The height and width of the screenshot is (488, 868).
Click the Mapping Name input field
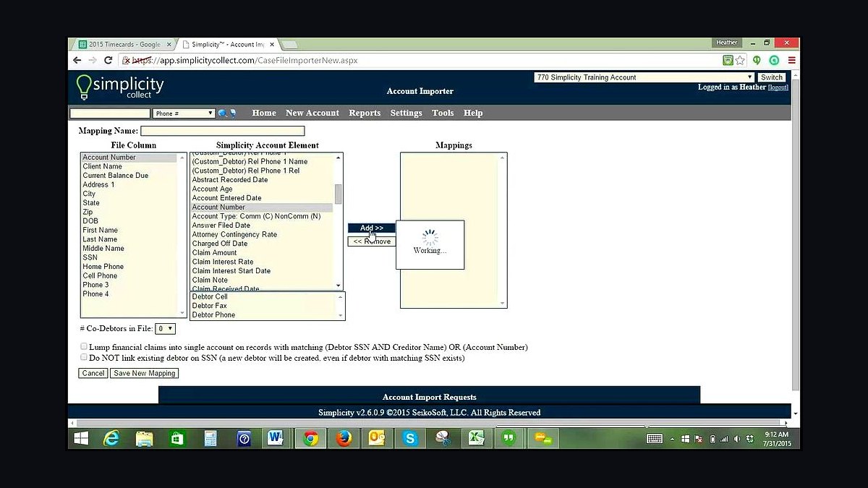[223, 131]
